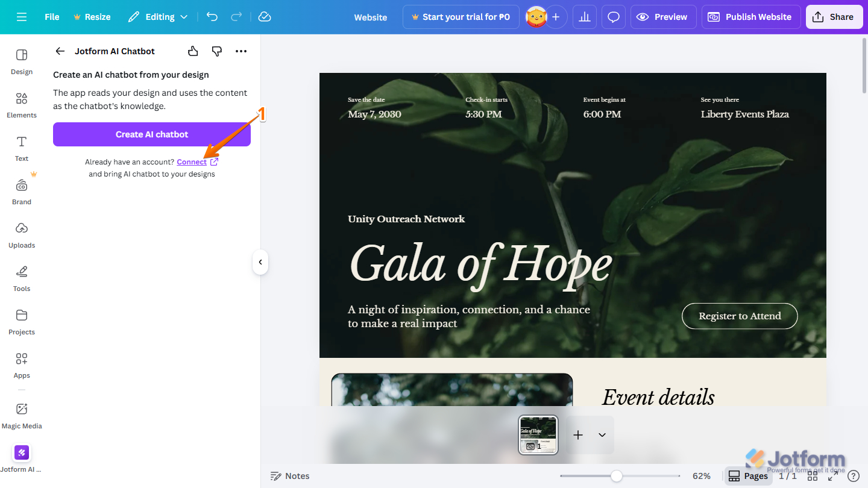Adjust the zoom slider near the bottom

pos(618,476)
